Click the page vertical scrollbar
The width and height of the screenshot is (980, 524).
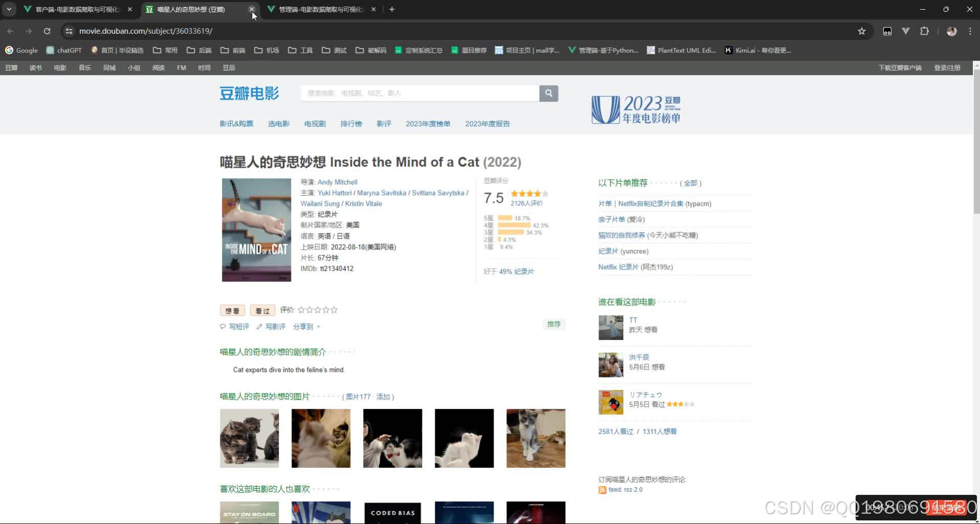(x=976, y=141)
